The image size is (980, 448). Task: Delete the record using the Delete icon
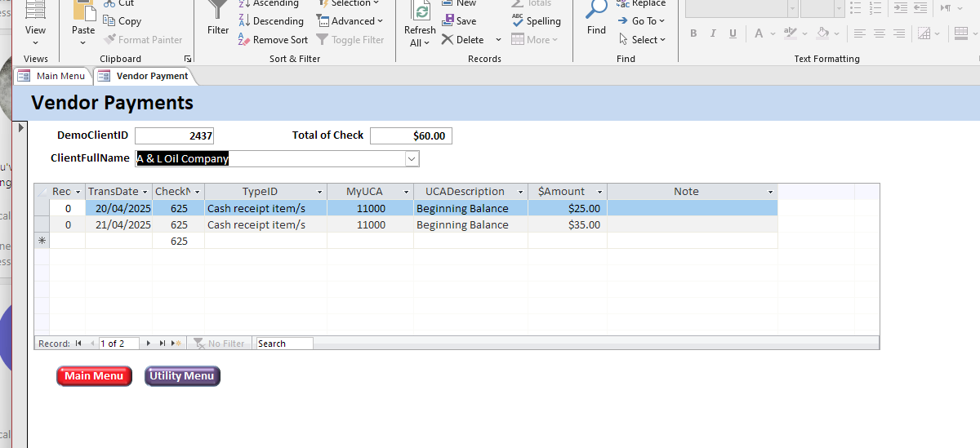click(448, 40)
